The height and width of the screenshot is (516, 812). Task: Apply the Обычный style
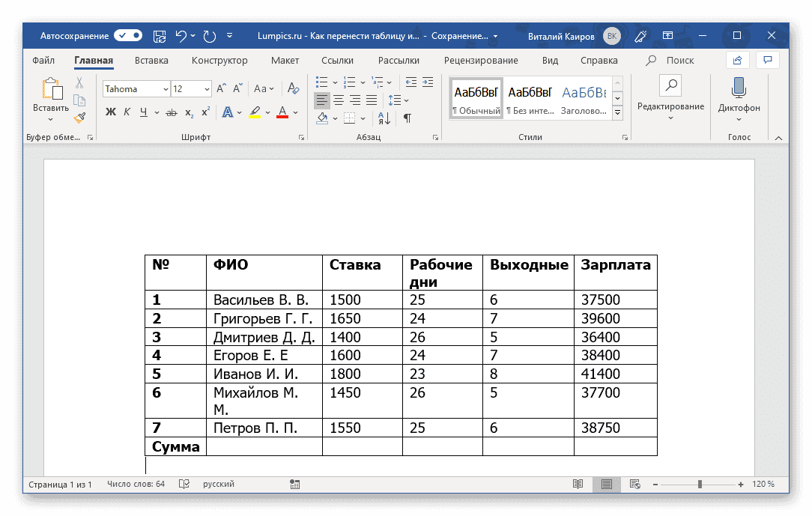[x=476, y=97]
